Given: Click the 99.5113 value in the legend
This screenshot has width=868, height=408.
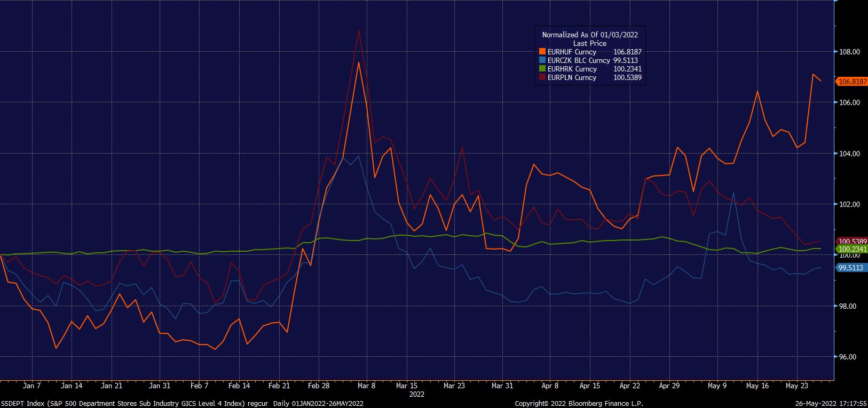Looking at the screenshot, I should tap(626, 60).
